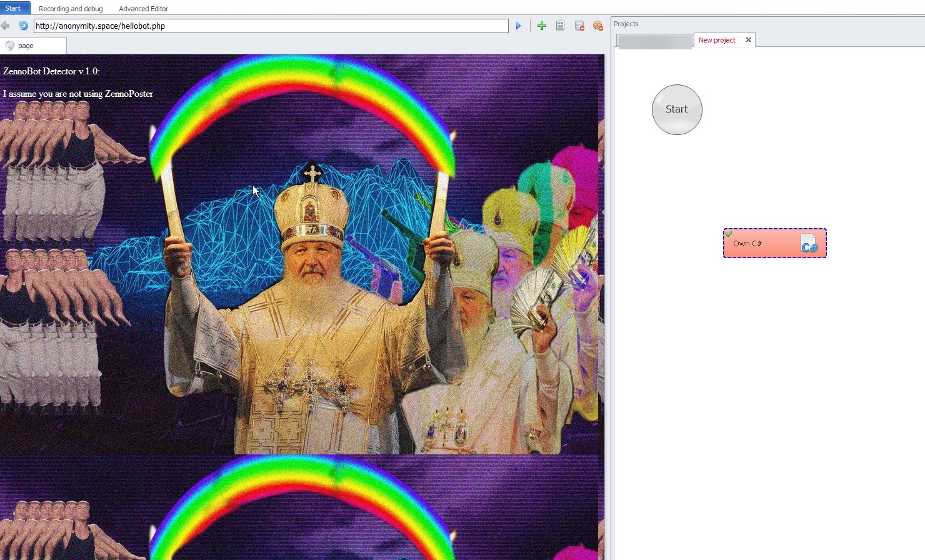This screenshot has height=560, width=925.
Task: Click the blue go/navigate arrow
Action: [518, 26]
